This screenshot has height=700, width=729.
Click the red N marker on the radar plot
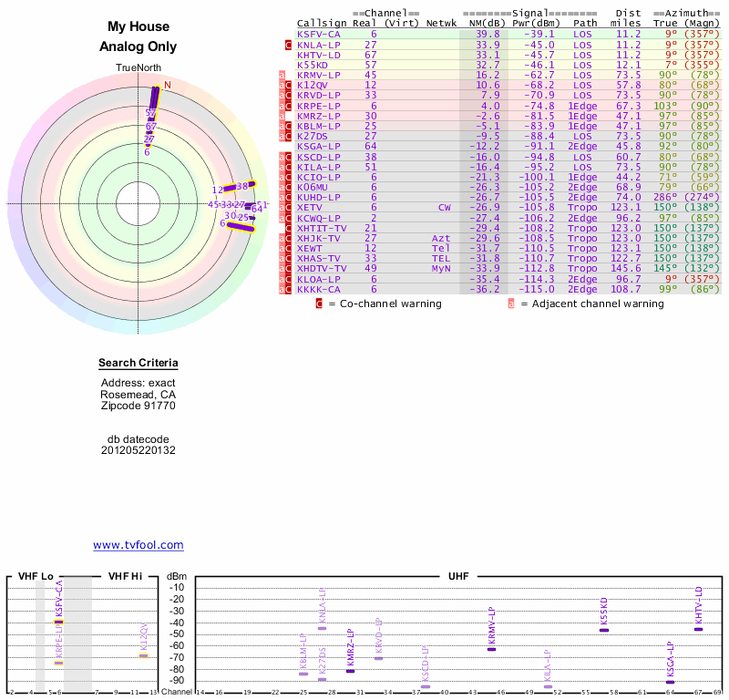[x=167, y=85]
